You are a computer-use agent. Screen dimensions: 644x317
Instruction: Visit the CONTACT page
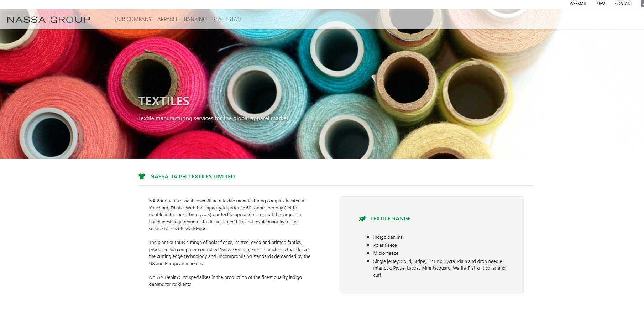point(623,4)
